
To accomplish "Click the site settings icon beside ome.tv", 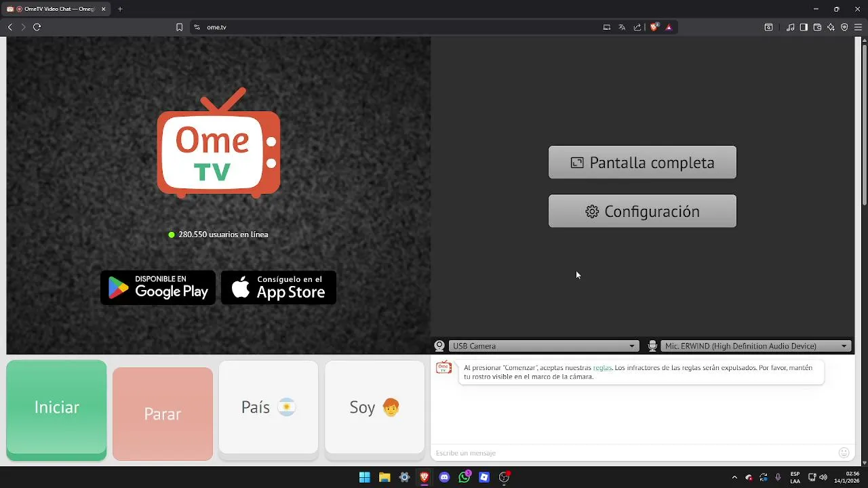I will tap(197, 27).
